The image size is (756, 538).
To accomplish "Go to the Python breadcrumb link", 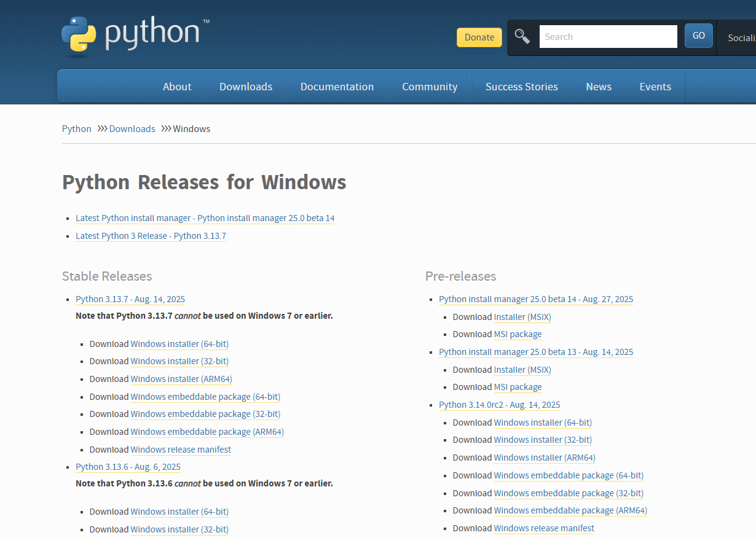I will coord(77,128).
